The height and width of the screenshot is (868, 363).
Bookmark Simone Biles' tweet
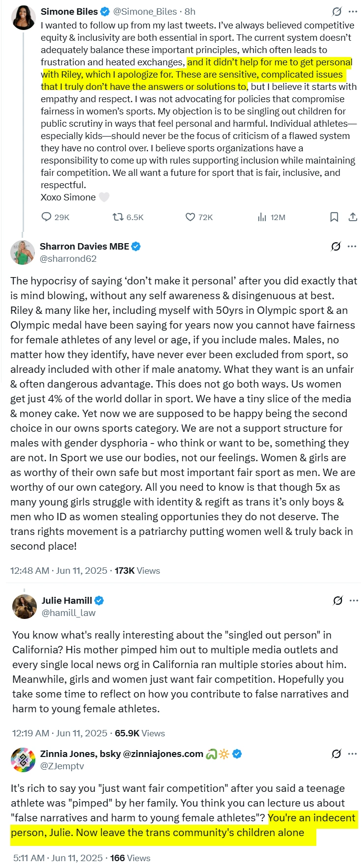pos(334,217)
